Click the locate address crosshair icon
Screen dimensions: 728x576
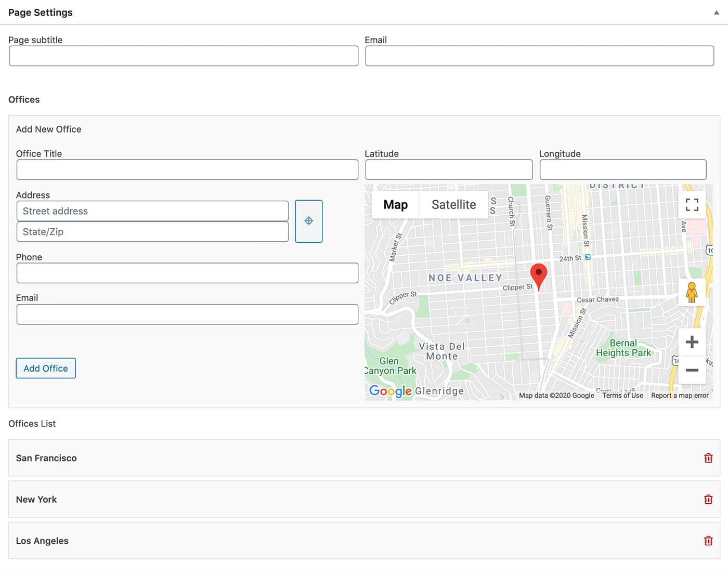point(308,221)
